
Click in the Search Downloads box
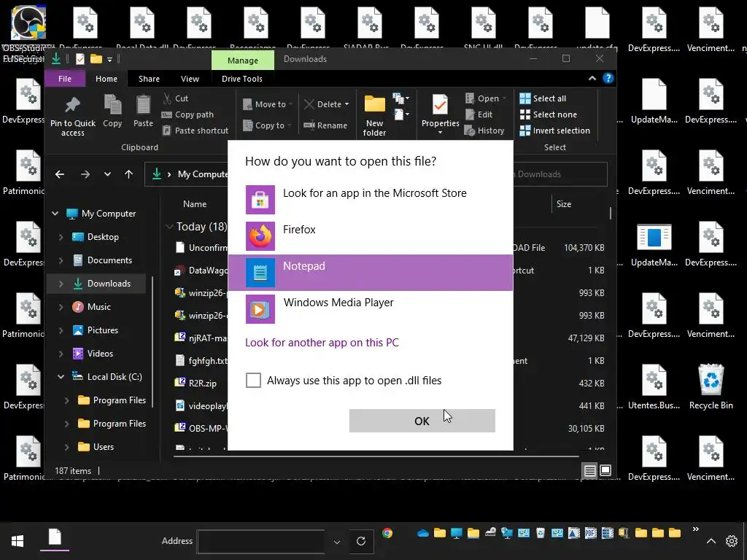[x=560, y=174]
